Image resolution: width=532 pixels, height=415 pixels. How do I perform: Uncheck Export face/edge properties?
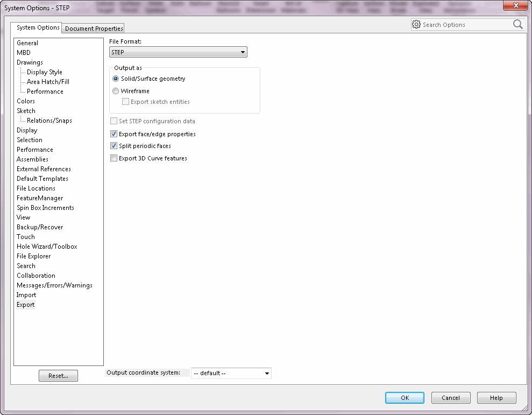(114, 134)
